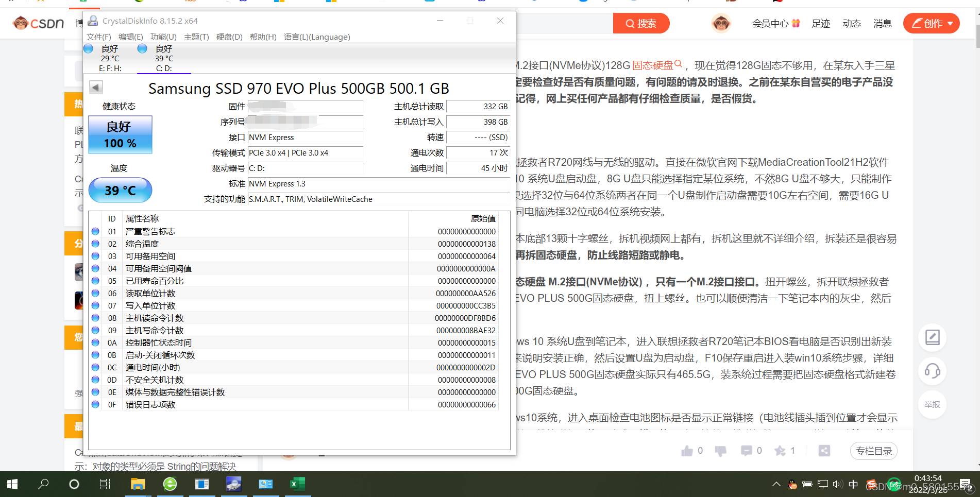Viewport: 980px width, 497px height.
Task: Click the previous disk arrow button
Action: point(96,88)
